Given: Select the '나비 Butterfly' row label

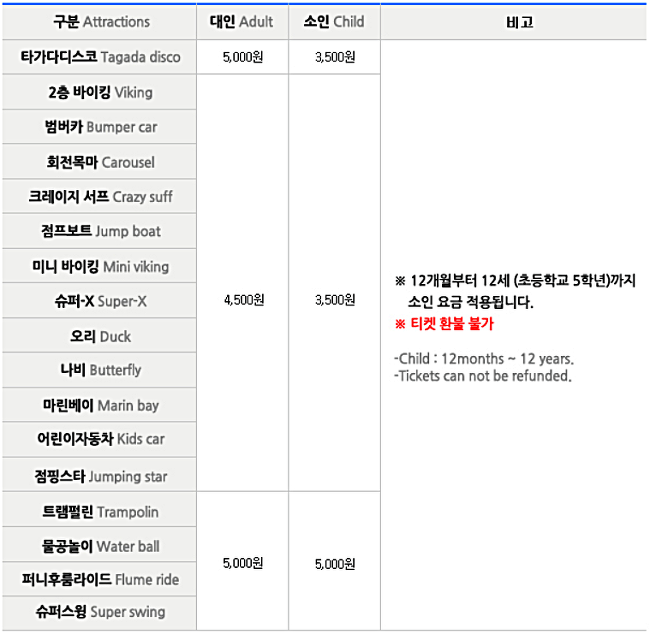Looking at the screenshot, I should coord(101,370).
